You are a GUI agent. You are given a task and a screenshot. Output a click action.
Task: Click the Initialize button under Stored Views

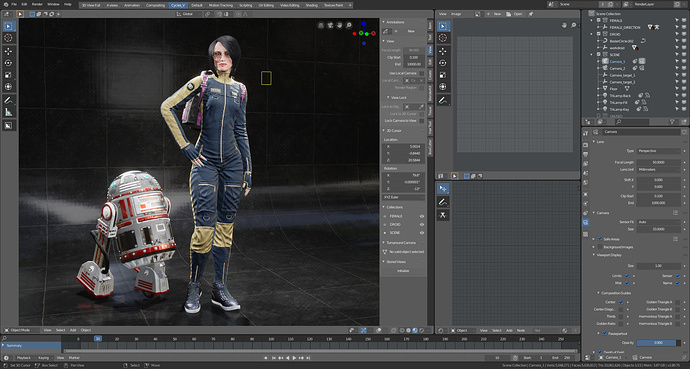tap(403, 271)
